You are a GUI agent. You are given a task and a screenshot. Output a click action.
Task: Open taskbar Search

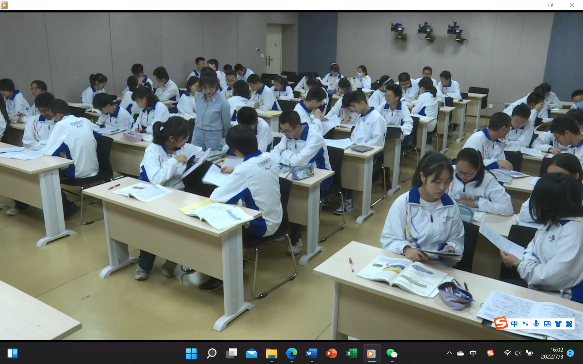(212, 353)
